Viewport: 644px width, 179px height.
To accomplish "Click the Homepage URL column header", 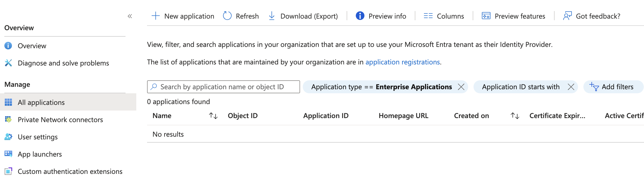I will (403, 116).
